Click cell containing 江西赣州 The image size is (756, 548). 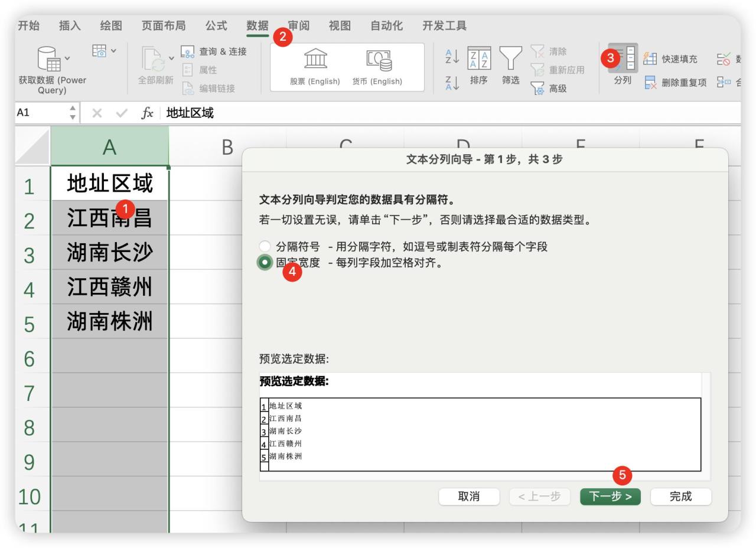point(110,286)
